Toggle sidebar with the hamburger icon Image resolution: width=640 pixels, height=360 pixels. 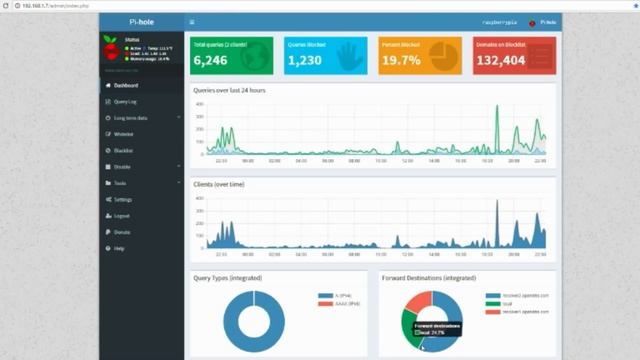pyautogui.click(x=192, y=22)
